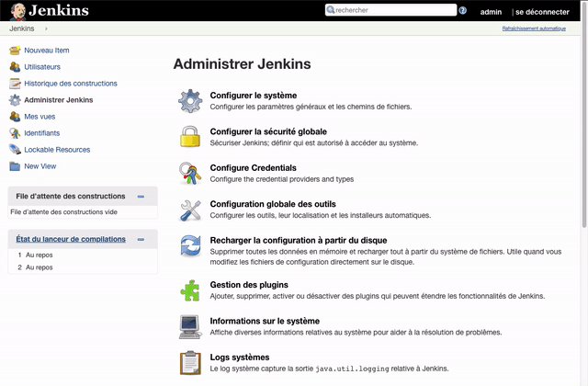
Task: Click the File d'attente des constructions title
Action: coord(71,196)
